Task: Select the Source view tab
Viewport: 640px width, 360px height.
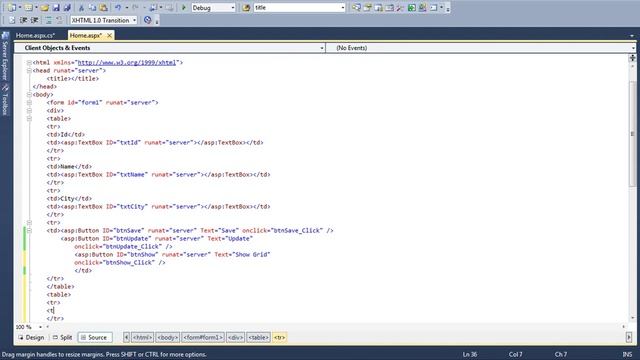Action: 95,338
